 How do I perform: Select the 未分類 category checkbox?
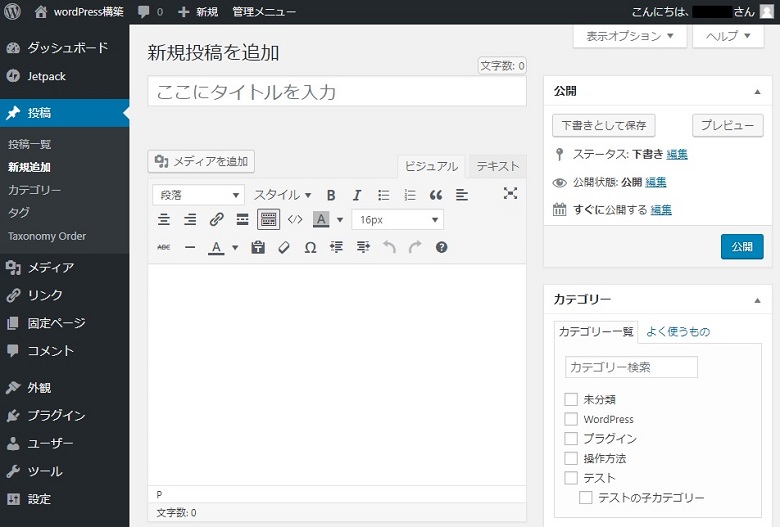click(x=571, y=399)
